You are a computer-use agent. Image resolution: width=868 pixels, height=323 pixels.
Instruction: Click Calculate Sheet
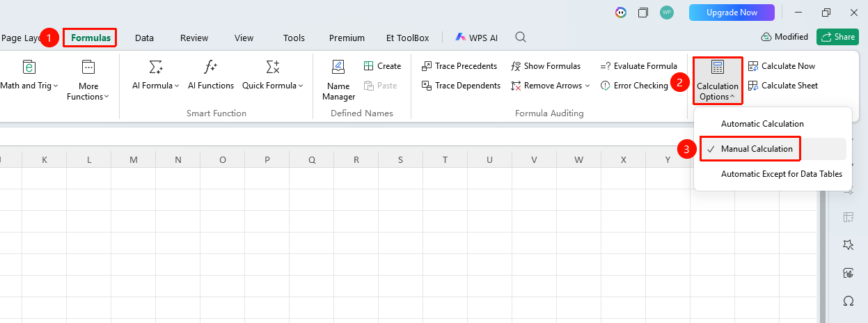tap(783, 86)
